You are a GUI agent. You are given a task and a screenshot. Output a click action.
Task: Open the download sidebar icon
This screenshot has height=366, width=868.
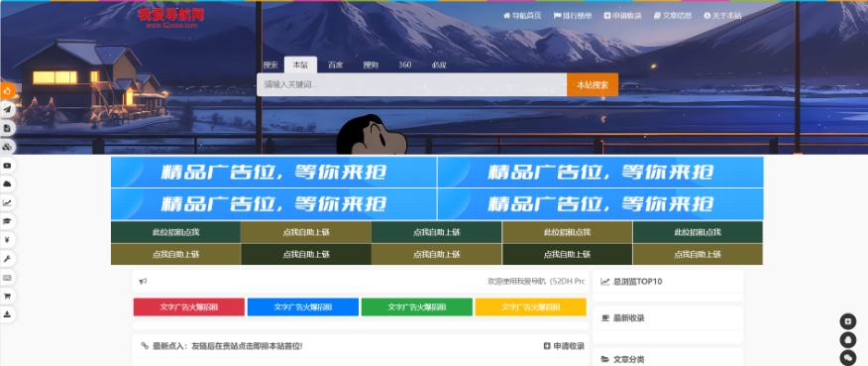point(8,314)
